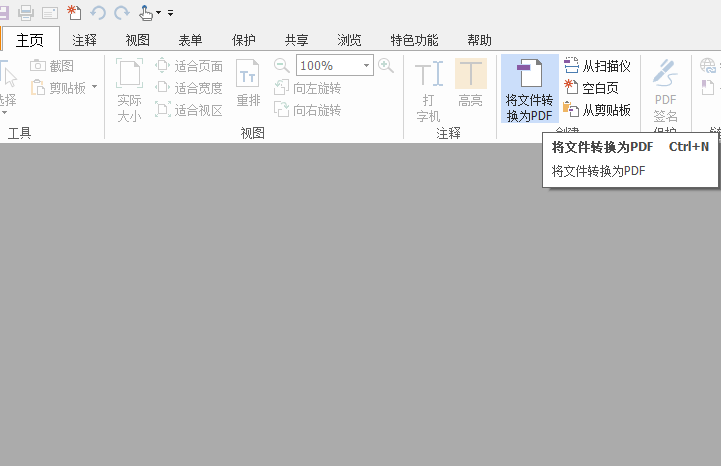Create a new blank PDF from quick toolbar icon
Screen dimensions: 721x466
point(74,12)
